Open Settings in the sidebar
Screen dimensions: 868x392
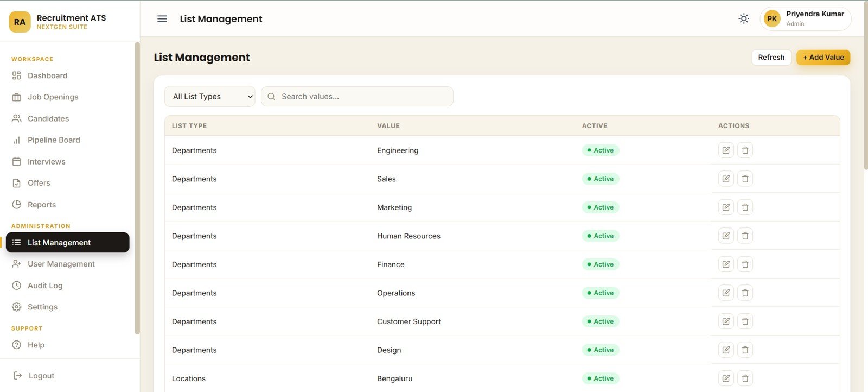[67, 307]
